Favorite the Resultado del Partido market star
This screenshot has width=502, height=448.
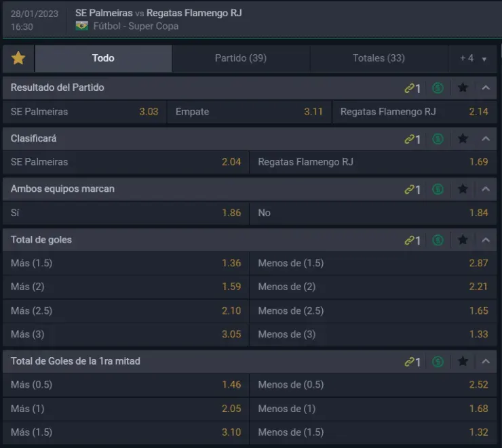point(463,88)
